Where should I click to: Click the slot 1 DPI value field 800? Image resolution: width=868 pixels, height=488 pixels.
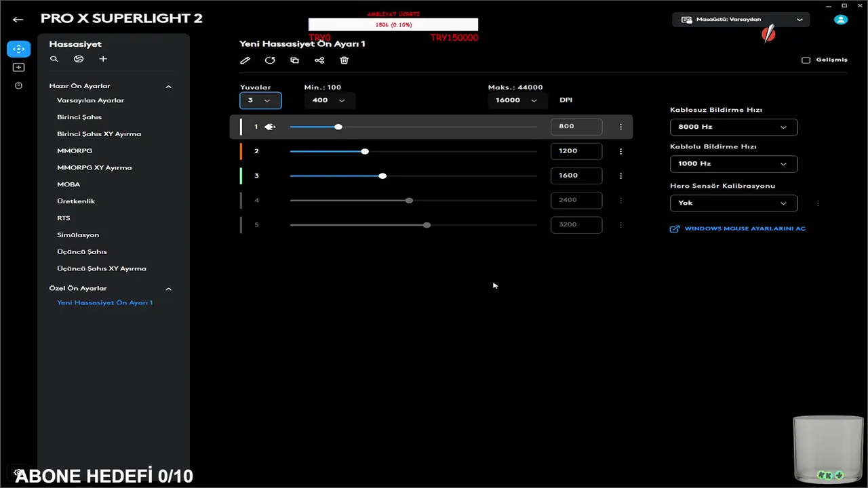pos(576,127)
